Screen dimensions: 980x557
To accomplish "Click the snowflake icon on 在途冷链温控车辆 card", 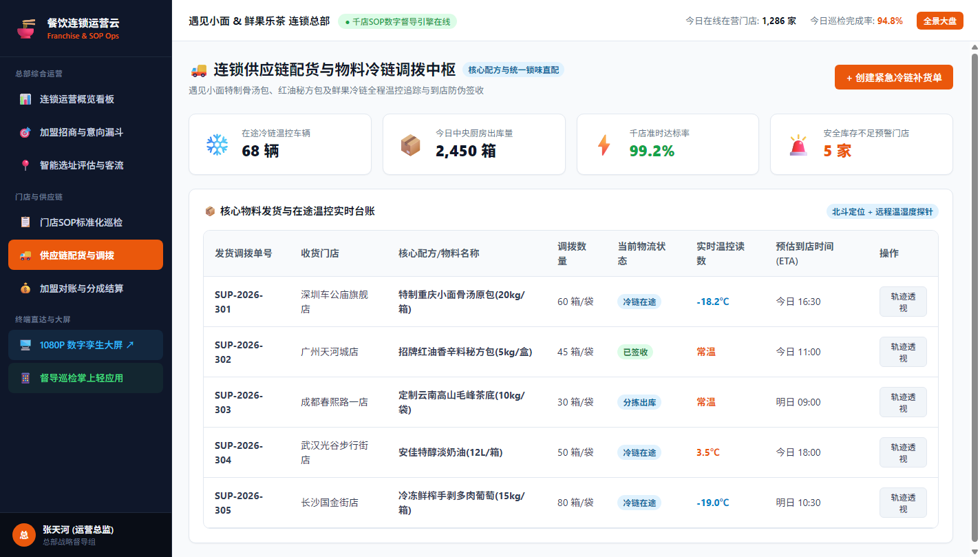I will click(217, 145).
